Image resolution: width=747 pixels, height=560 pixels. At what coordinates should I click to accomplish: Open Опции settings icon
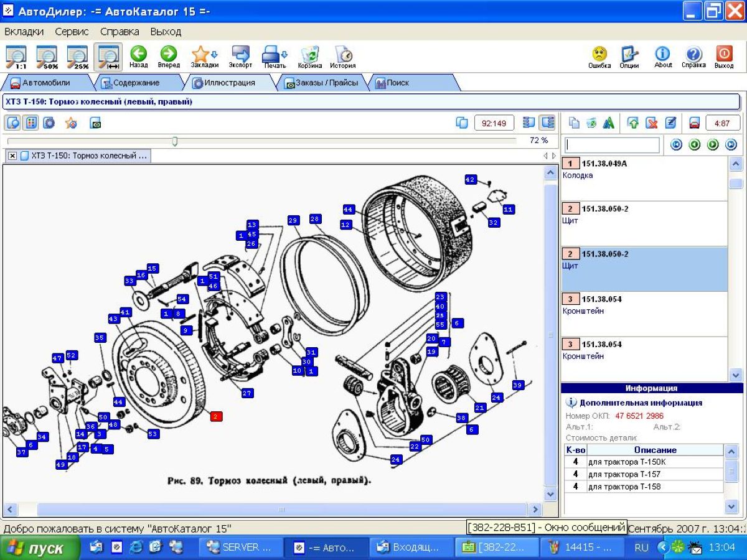(x=629, y=57)
